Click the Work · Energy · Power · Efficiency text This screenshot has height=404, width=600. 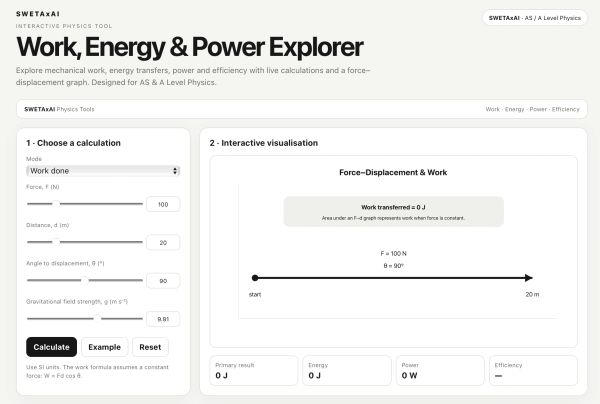(x=532, y=109)
